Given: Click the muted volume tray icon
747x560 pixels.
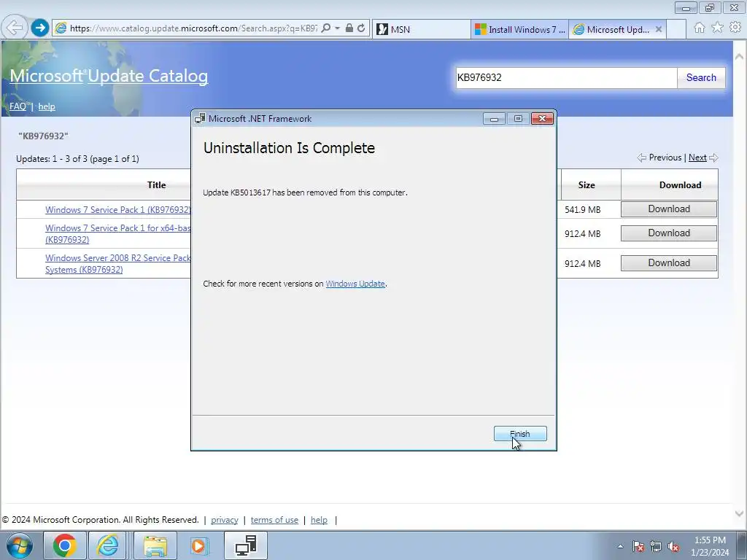Looking at the screenshot, I should [x=673, y=547].
